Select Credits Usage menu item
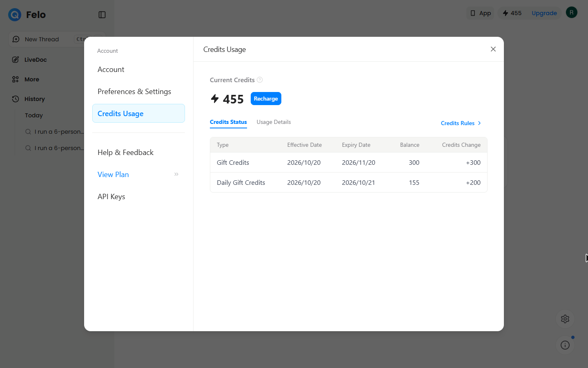 138,113
